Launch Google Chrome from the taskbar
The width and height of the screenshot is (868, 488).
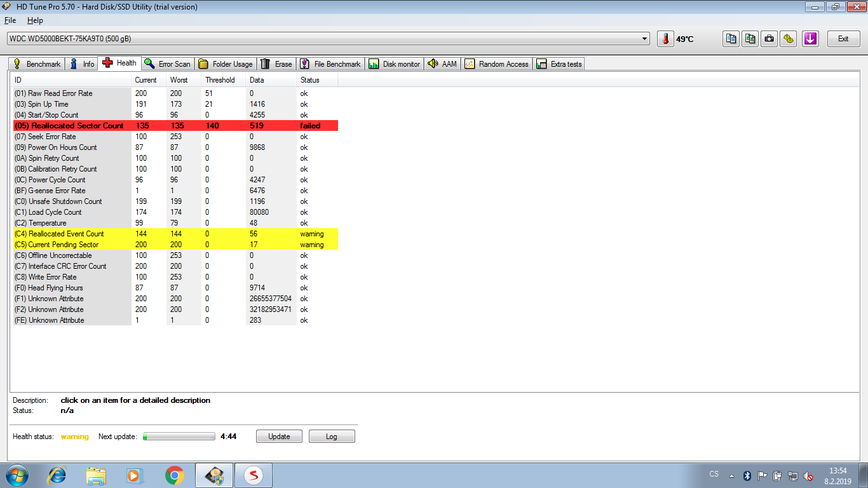(x=174, y=475)
